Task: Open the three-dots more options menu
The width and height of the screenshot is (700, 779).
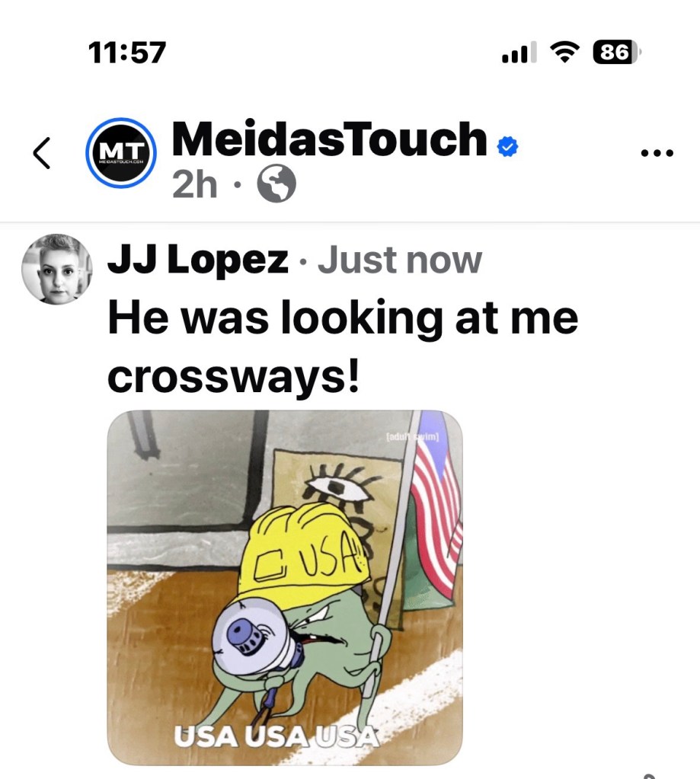Action: point(657,153)
